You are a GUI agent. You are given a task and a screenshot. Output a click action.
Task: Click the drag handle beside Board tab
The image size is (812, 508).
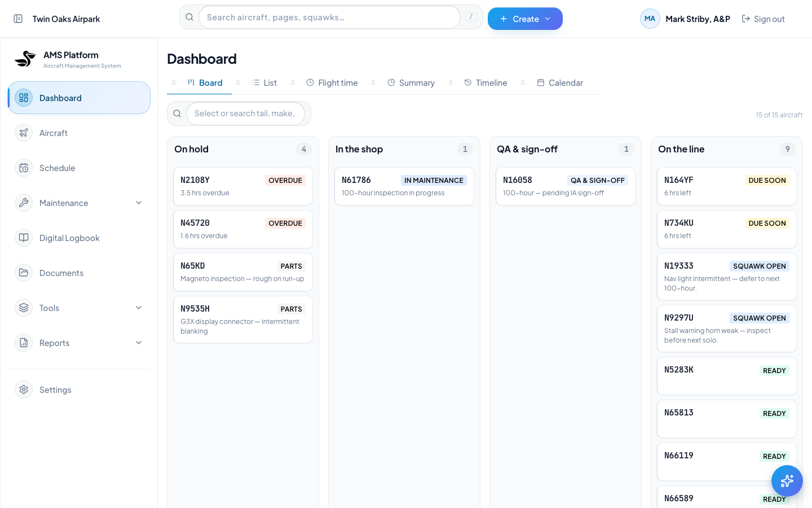(x=174, y=83)
